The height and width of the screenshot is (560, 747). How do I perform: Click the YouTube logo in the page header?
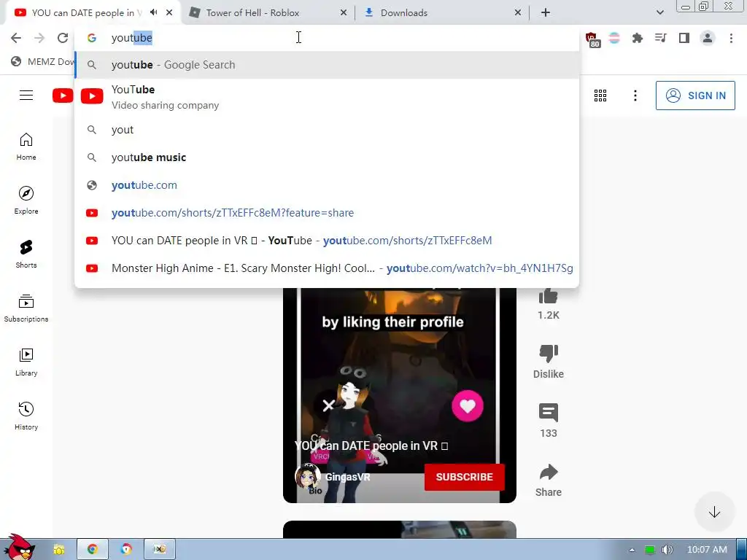63,96
